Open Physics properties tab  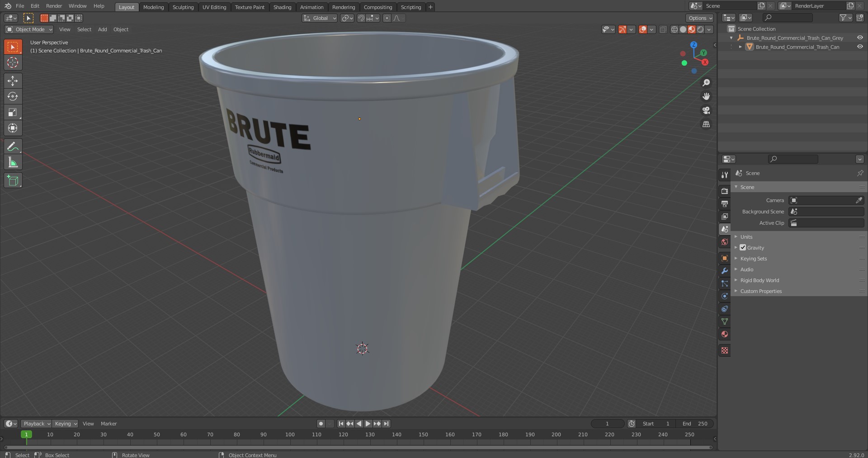(x=725, y=296)
